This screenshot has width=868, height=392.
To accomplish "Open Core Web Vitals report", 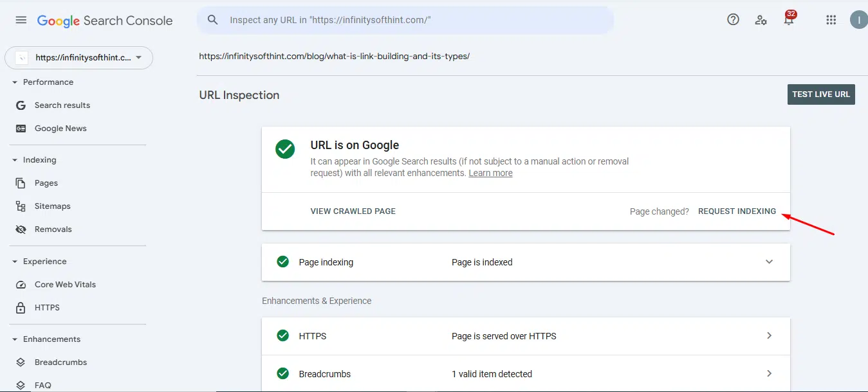I will pyautogui.click(x=65, y=285).
